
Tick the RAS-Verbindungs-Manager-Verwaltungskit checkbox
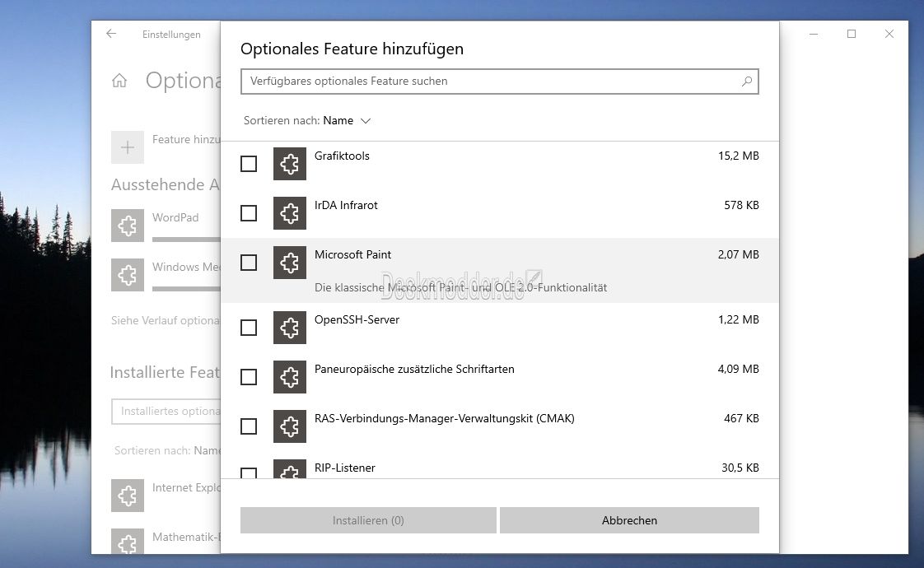249,426
